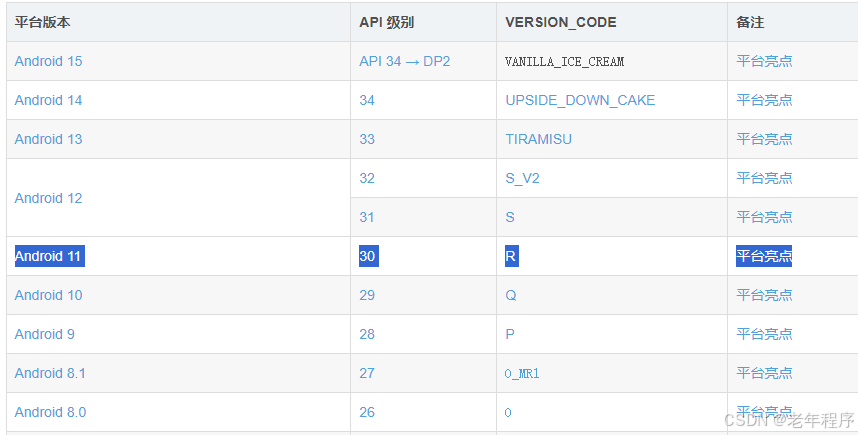Click API level 29 link

(367, 295)
